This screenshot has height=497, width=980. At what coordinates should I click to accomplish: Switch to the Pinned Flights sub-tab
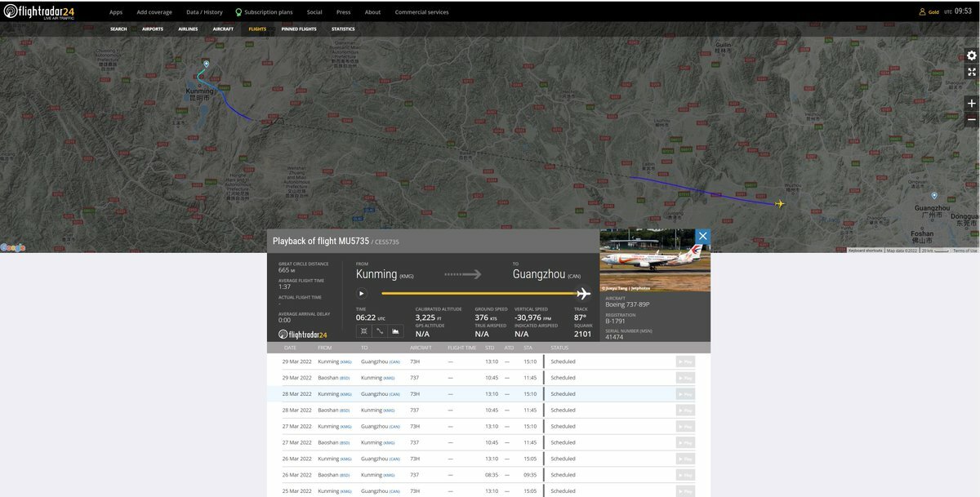coord(299,29)
